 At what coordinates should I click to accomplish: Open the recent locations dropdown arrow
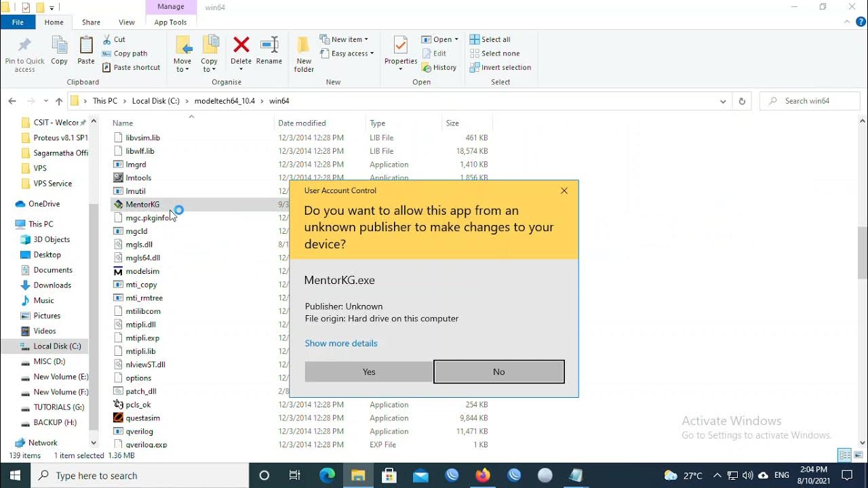[x=44, y=102]
